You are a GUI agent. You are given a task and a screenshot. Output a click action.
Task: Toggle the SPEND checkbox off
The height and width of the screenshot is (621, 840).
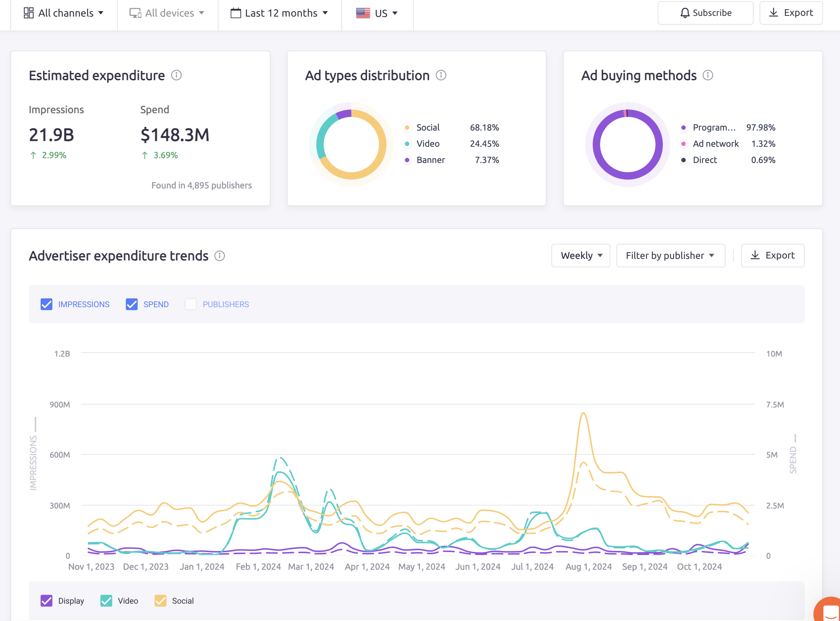click(x=131, y=304)
